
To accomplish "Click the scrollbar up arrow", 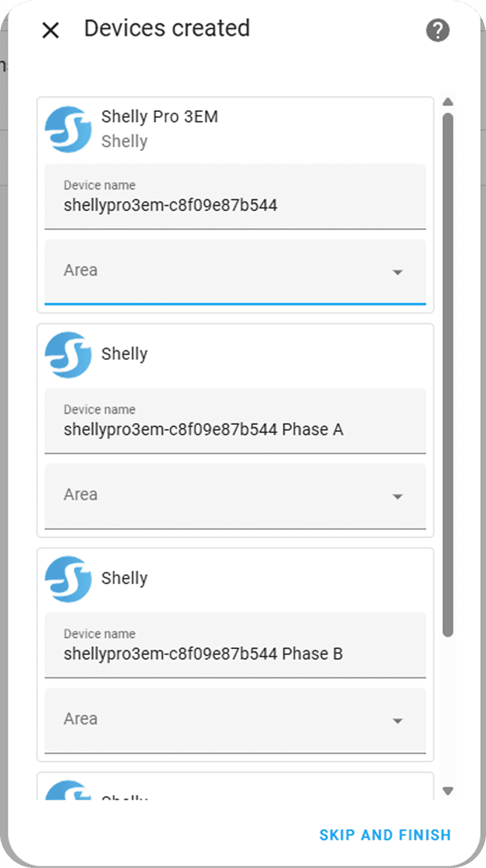I will click(448, 102).
